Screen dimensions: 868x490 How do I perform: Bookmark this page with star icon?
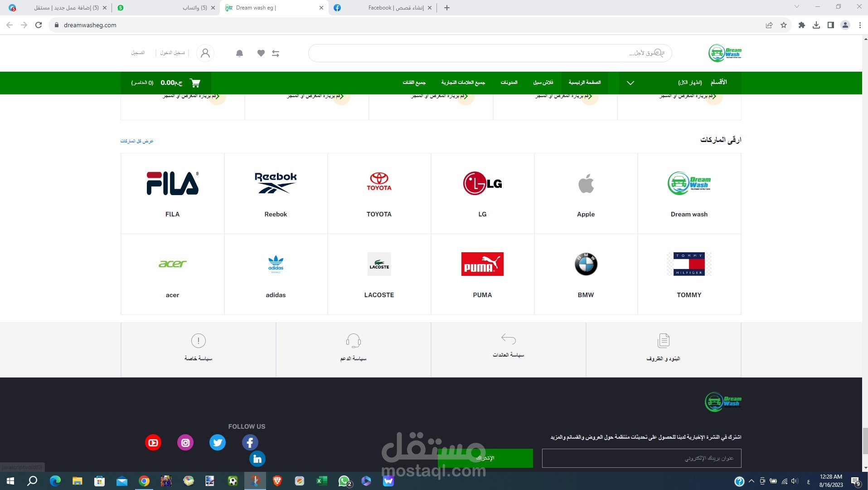(784, 25)
